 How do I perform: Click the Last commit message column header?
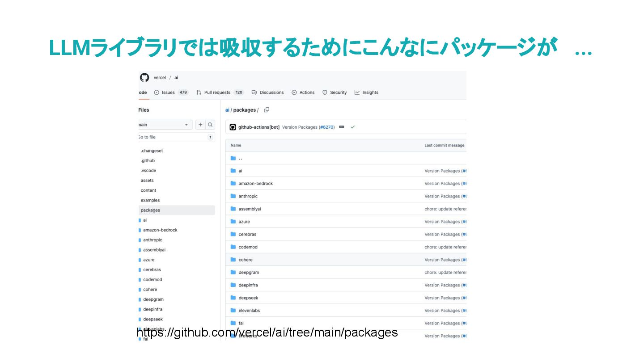pyautogui.click(x=445, y=145)
